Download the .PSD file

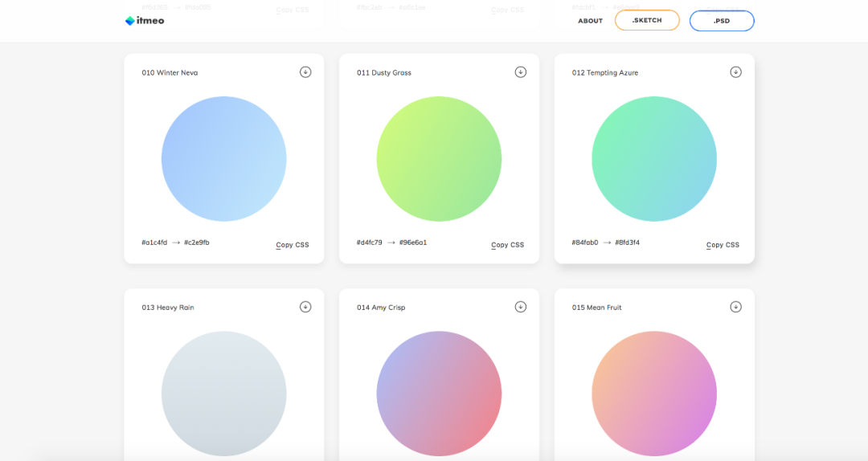(x=721, y=21)
